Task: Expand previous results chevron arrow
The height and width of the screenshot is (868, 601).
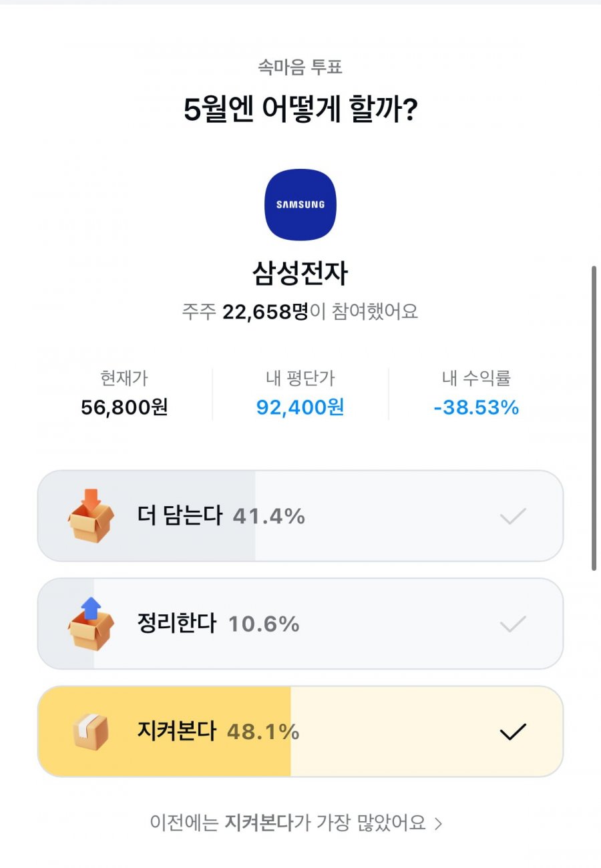Action: (439, 823)
